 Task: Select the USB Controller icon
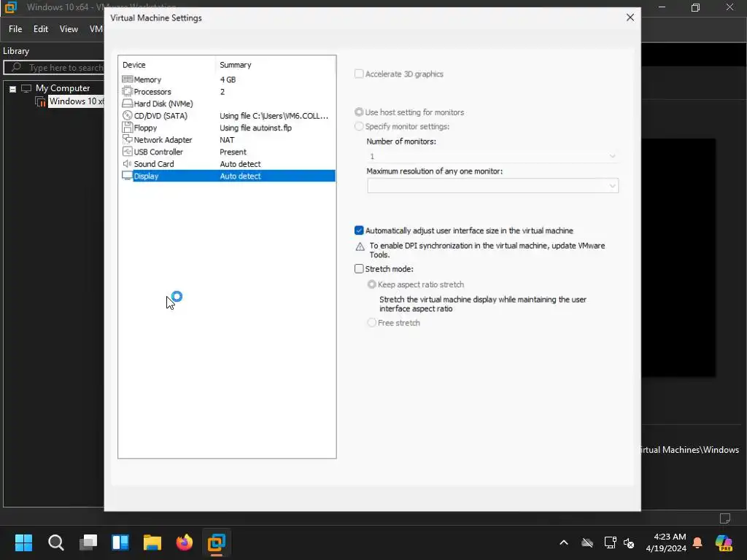127,152
